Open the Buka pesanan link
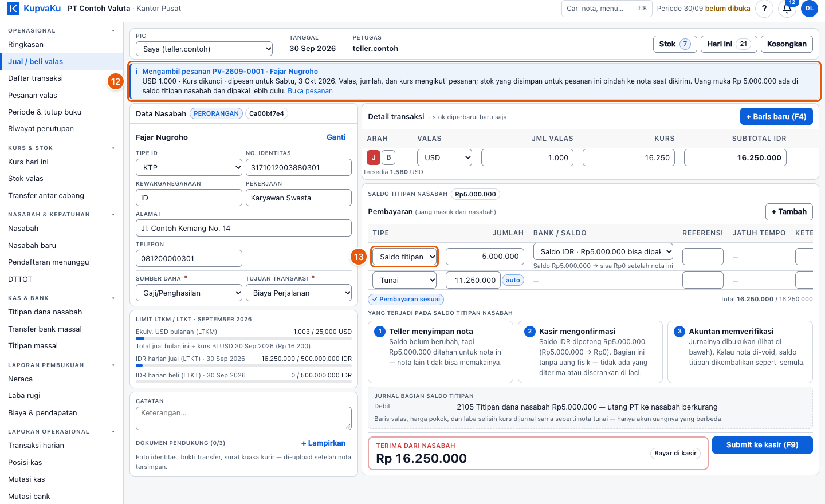 tap(310, 91)
